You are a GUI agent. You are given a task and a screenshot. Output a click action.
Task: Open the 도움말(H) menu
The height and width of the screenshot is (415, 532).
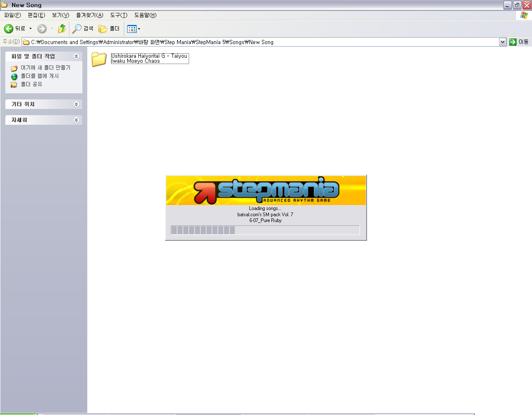click(145, 15)
